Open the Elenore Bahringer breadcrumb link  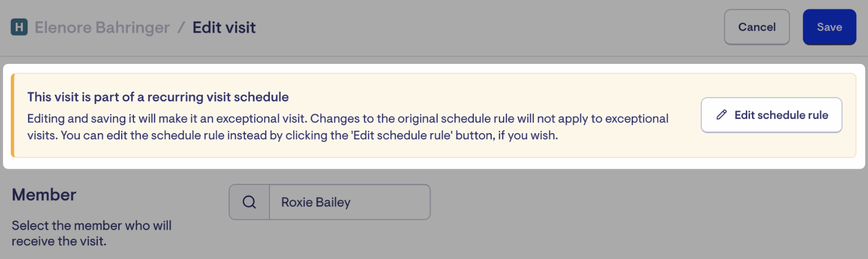point(102,27)
